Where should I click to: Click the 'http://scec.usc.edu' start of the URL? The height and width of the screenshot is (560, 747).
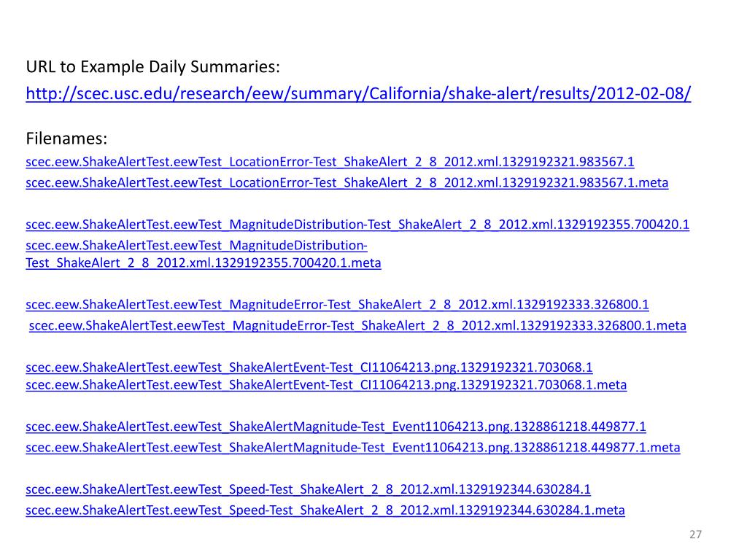(99, 94)
